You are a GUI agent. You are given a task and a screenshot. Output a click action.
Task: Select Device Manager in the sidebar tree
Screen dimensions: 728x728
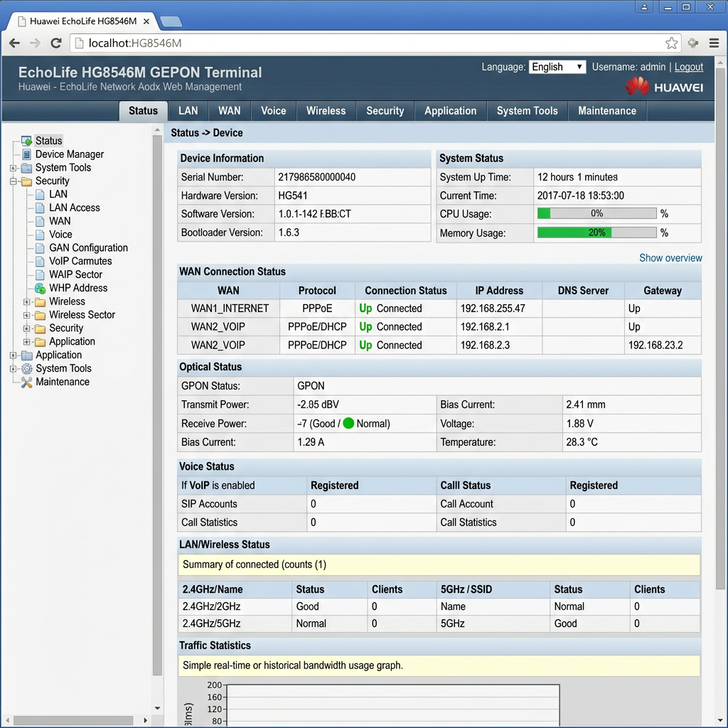click(x=70, y=154)
